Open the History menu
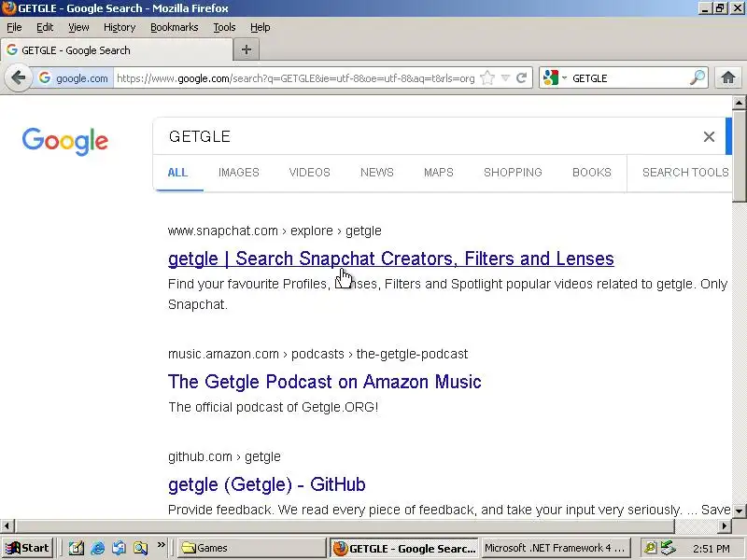Image resolution: width=747 pixels, height=560 pixels. tap(120, 28)
